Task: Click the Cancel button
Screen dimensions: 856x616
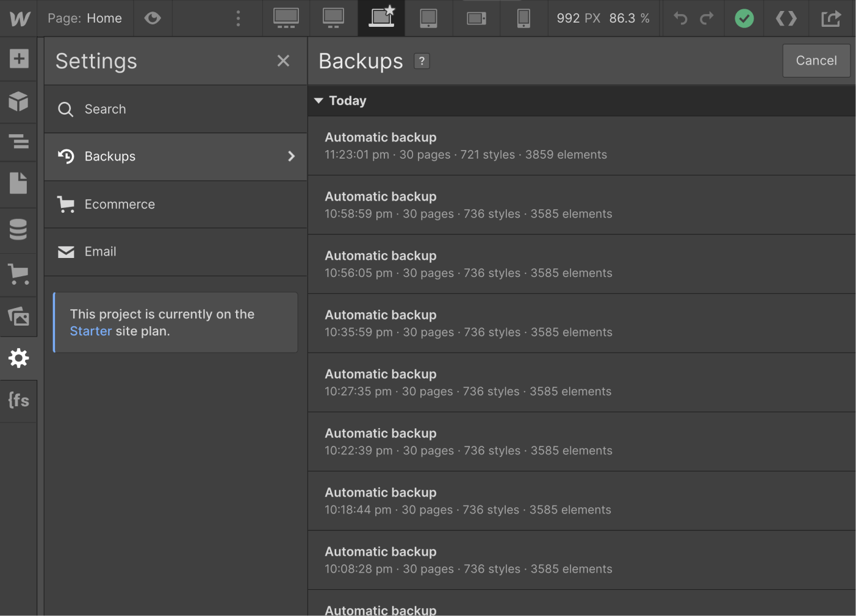Action: (816, 60)
